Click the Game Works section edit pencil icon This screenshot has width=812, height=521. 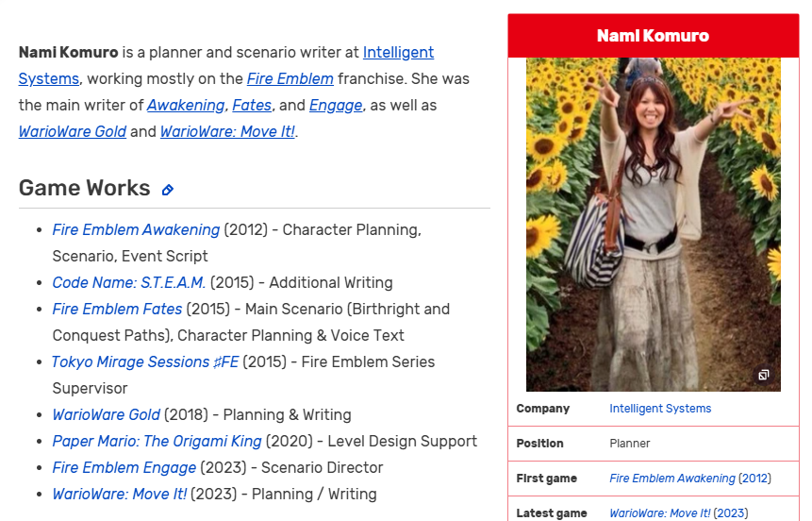point(167,190)
